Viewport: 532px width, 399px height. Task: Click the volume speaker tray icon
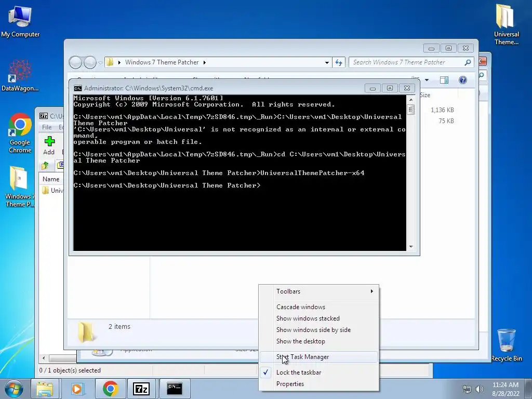480,389
